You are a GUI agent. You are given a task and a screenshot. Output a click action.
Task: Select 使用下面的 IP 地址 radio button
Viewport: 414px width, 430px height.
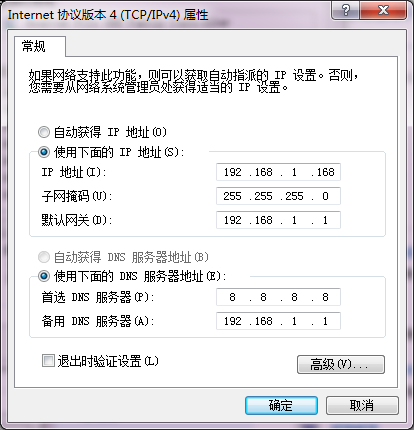coord(44,152)
